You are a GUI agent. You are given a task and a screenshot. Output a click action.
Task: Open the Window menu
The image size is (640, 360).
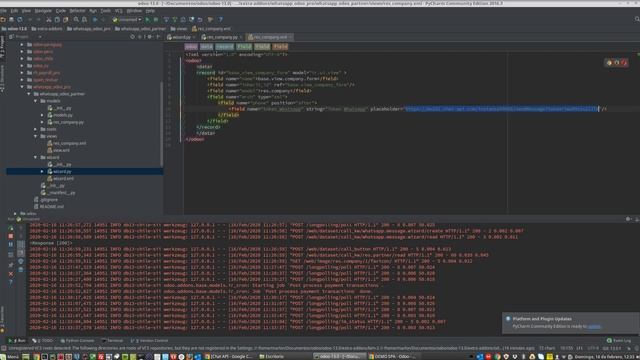coord(134,11)
